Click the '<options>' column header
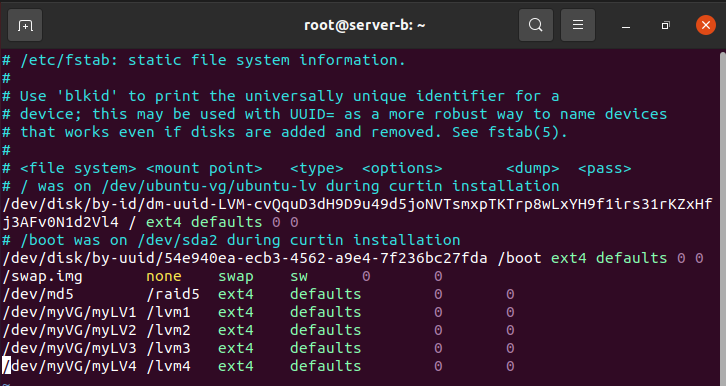 click(x=402, y=168)
